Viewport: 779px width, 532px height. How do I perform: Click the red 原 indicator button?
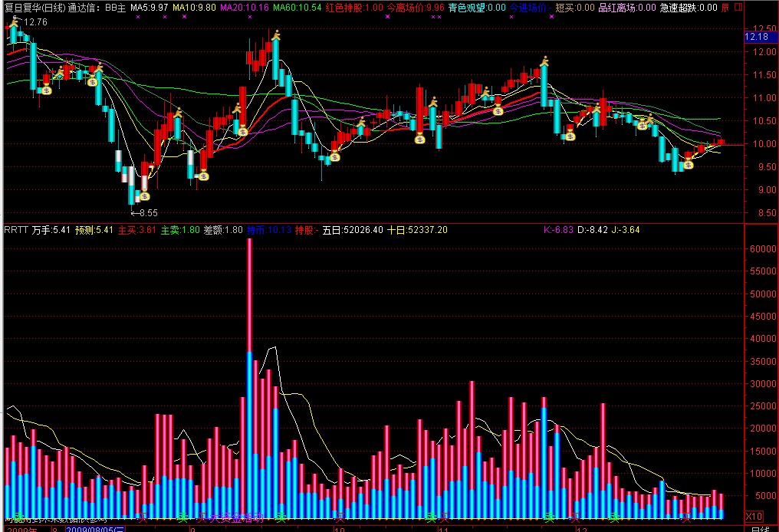[725, 8]
